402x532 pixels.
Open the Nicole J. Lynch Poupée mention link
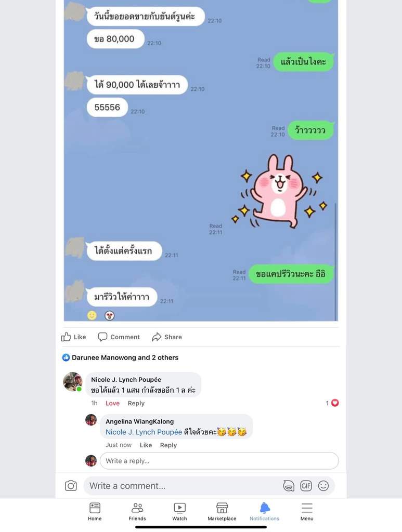click(144, 432)
